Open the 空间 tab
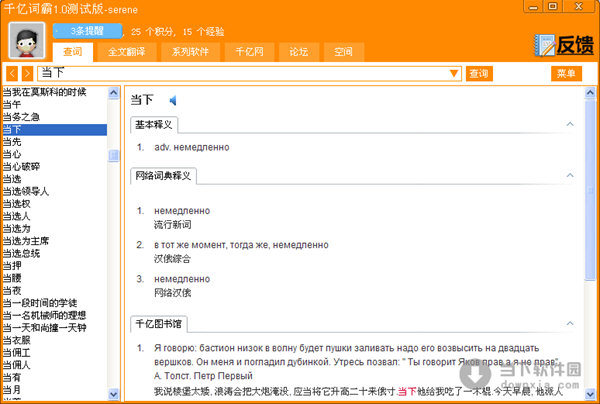Viewport: 600px width, 404px height. [x=343, y=52]
